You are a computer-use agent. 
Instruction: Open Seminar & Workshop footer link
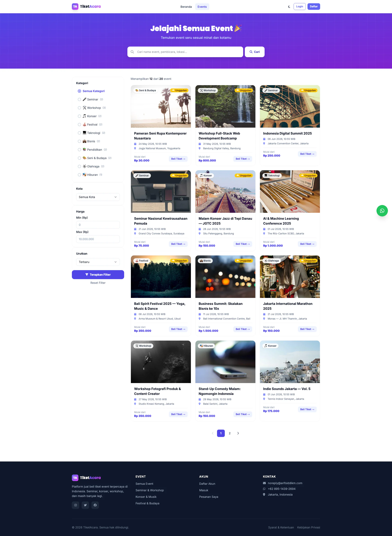tap(149, 490)
